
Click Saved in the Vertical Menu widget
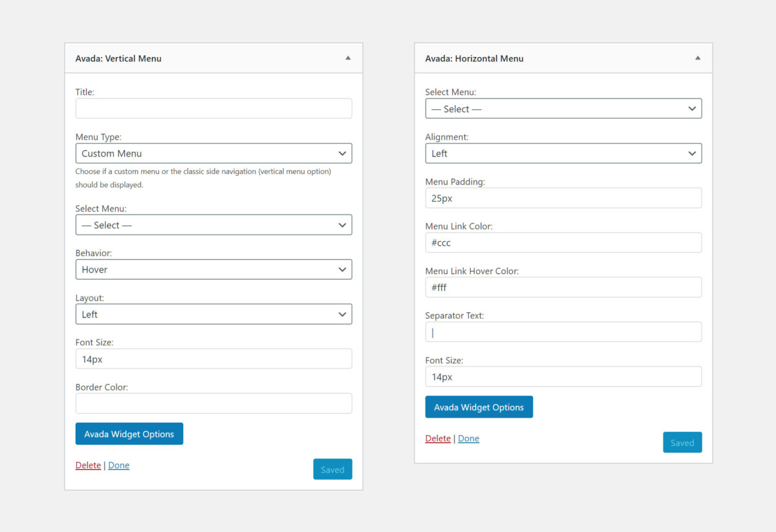coord(332,469)
